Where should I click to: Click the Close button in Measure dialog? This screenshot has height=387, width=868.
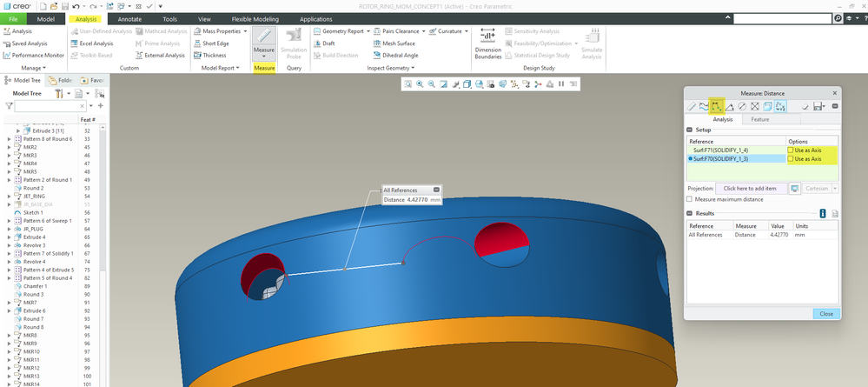coord(825,314)
